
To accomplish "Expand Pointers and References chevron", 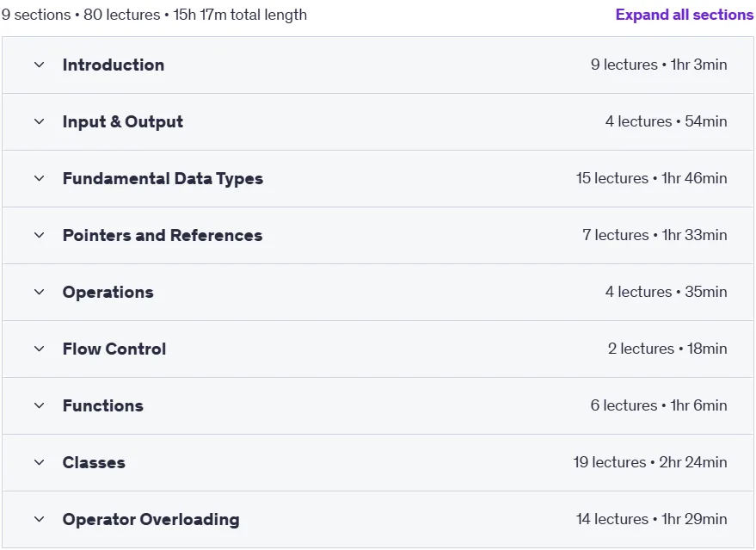I will [x=39, y=236].
